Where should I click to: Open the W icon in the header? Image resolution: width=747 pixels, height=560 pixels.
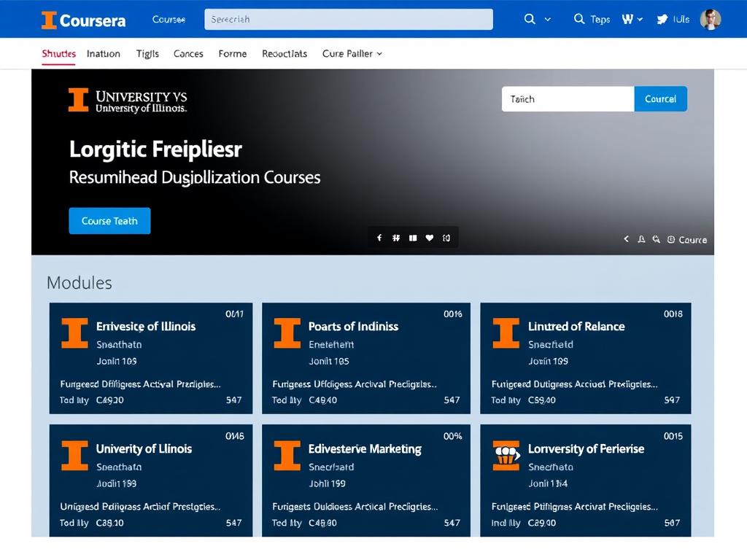click(x=627, y=19)
